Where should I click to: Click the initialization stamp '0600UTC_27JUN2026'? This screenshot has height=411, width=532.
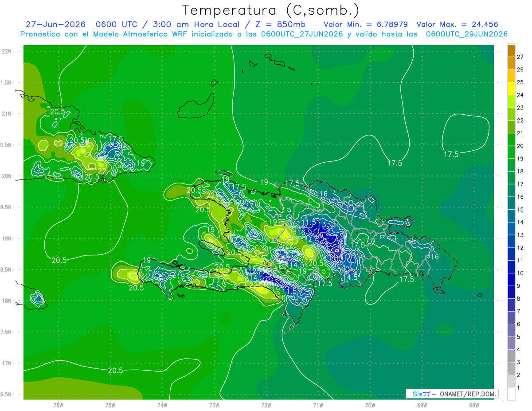coord(302,34)
